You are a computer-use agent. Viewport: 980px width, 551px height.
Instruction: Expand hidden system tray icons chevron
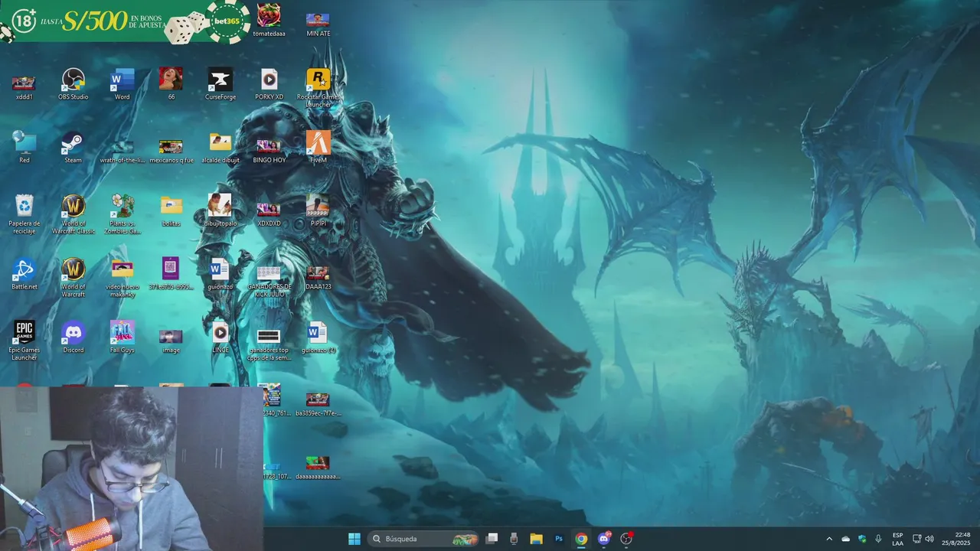click(x=829, y=539)
